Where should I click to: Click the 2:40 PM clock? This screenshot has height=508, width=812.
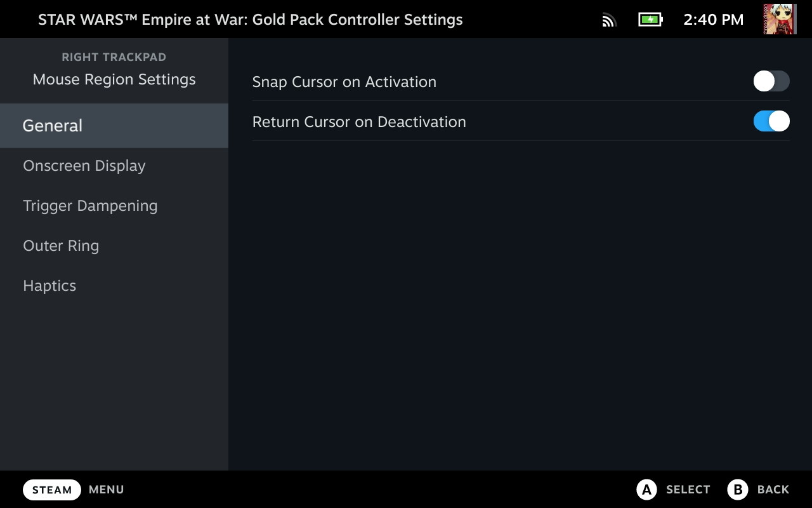[x=713, y=20]
